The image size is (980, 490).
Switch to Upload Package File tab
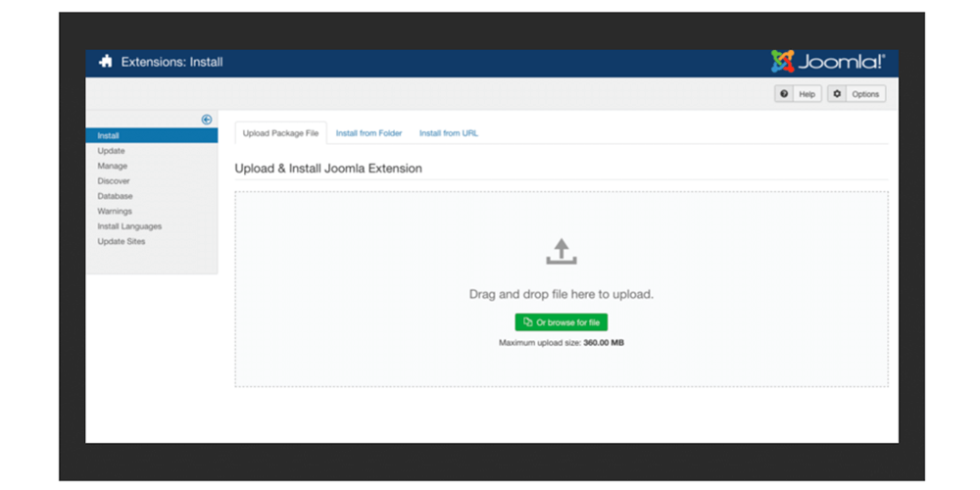pyautogui.click(x=280, y=133)
